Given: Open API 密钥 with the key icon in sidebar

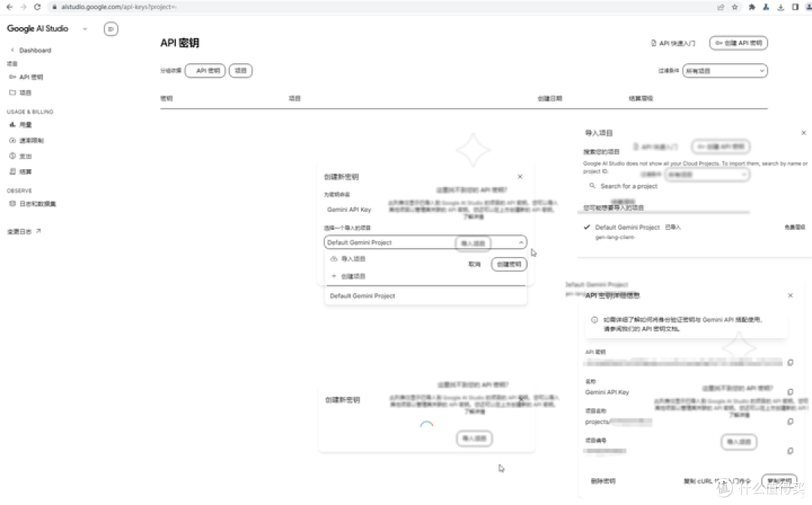Looking at the screenshot, I should (26, 77).
